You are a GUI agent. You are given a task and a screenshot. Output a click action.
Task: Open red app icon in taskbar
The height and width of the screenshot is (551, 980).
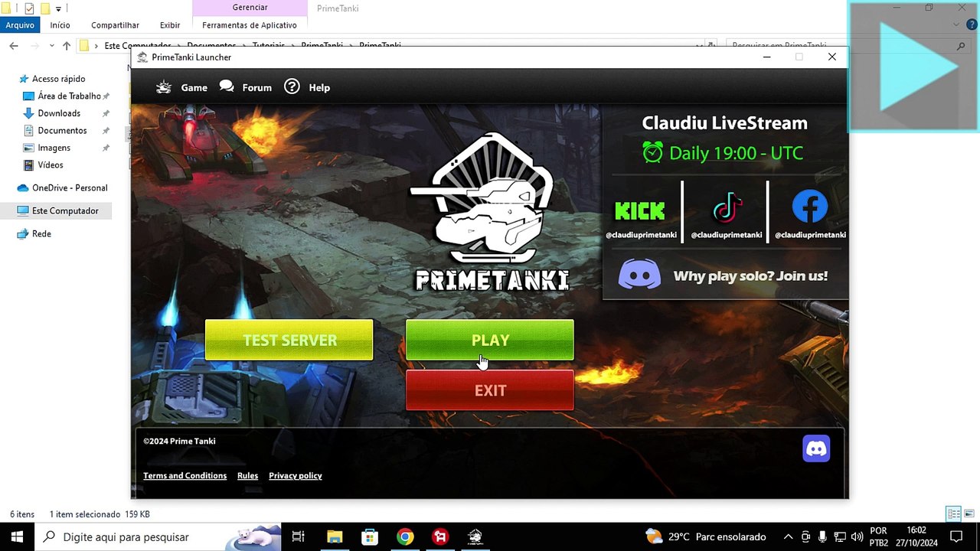(x=440, y=536)
